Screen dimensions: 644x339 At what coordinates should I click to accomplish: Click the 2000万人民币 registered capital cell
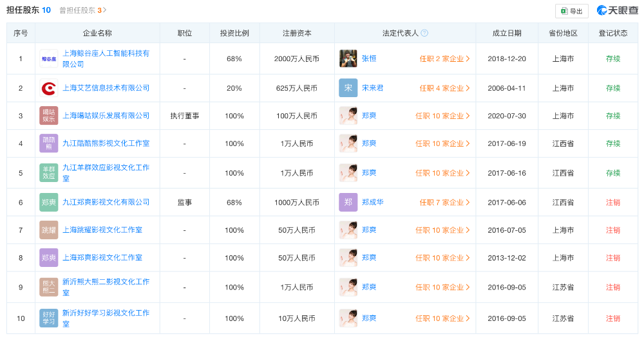pos(296,59)
